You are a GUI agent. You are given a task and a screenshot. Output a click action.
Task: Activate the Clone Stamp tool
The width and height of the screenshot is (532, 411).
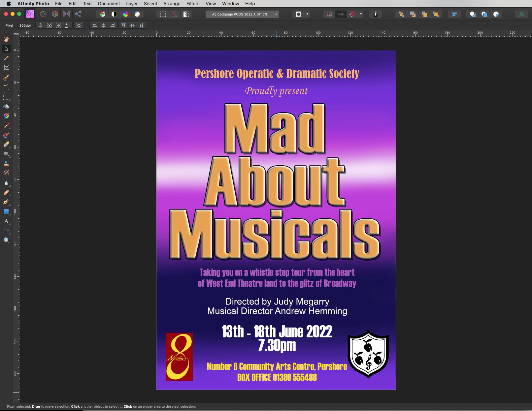click(6, 164)
